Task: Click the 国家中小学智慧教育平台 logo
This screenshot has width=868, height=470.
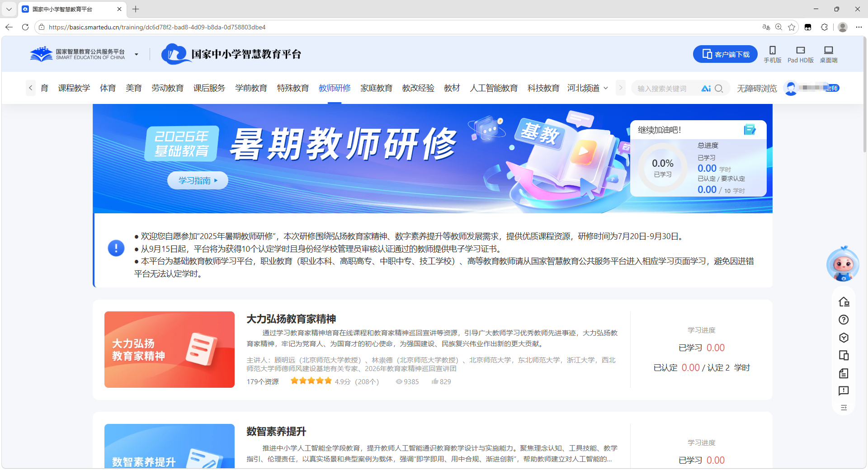Action: pyautogui.click(x=231, y=54)
